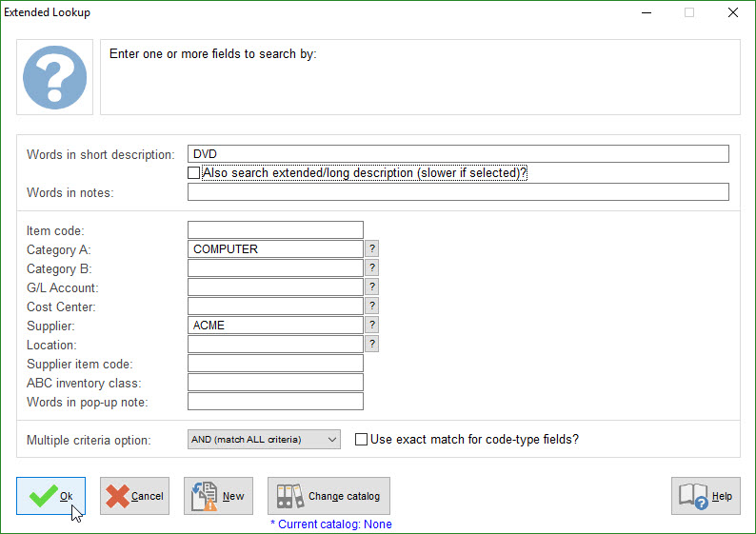Click into the Item code field
The height and width of the screenshot is (534, 756).
(275, 229)
